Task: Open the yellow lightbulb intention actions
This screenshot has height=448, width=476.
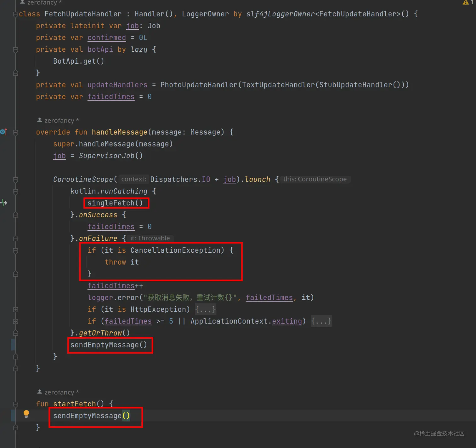Action: (x=26, y=414)
